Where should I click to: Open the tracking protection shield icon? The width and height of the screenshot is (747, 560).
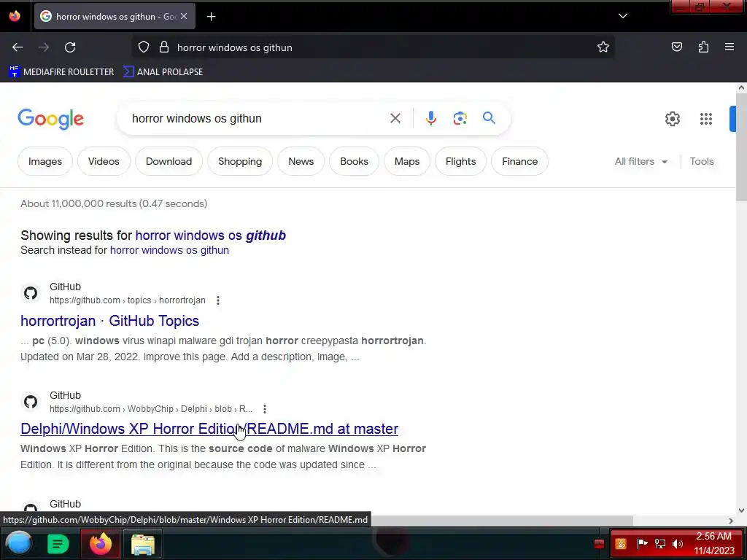(144, 47)
